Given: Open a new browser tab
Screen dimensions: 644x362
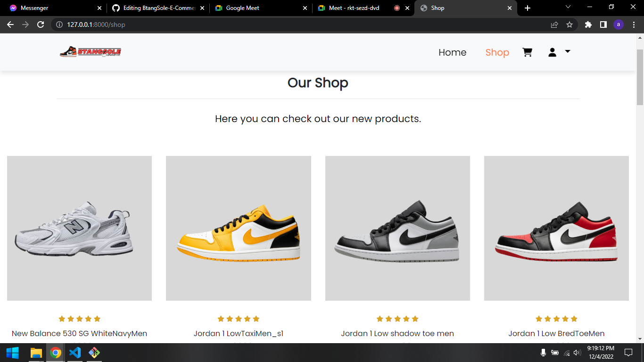Looking at the screenshot, I should [x=528, y=8].
